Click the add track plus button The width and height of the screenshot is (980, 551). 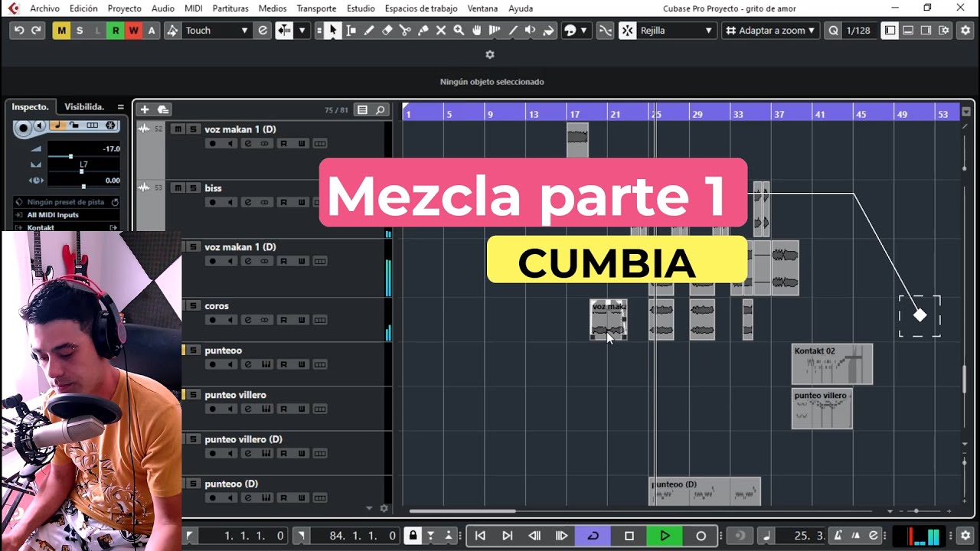pyautogui.click(x=144, y=110)
